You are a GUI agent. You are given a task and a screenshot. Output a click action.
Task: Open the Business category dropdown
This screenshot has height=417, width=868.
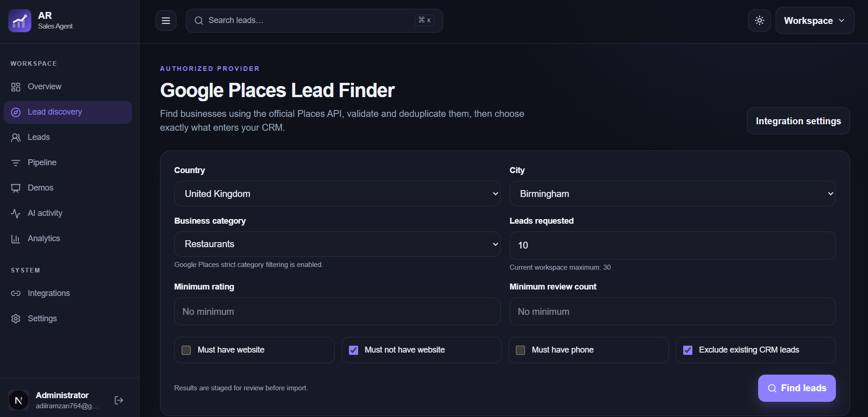337,244
